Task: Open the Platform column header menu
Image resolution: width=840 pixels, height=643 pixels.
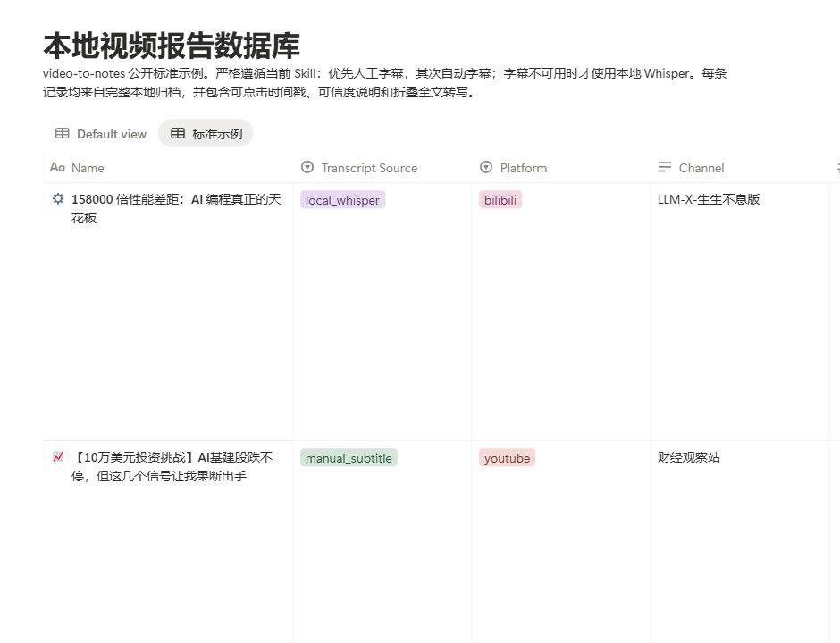Action: [561, 168]
